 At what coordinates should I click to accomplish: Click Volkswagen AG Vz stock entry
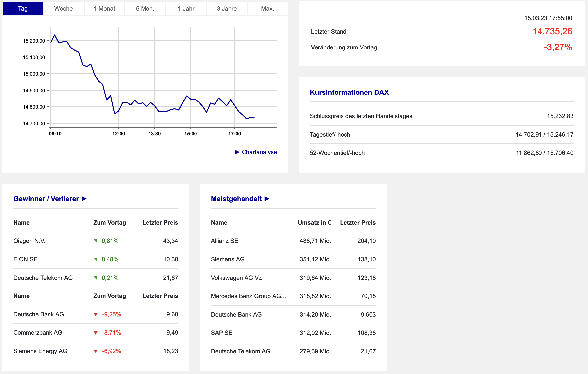(236, 278)
